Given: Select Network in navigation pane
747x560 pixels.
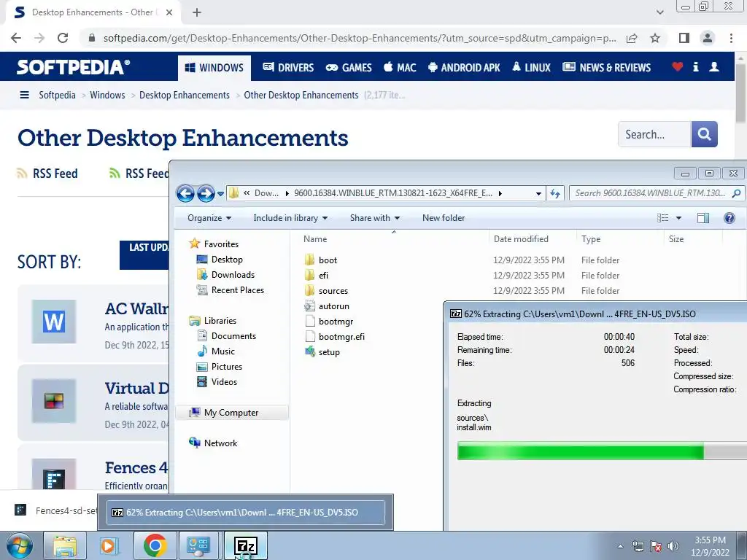Looking at the screenshot, I should pyautogui.click(x=214, y=443).
